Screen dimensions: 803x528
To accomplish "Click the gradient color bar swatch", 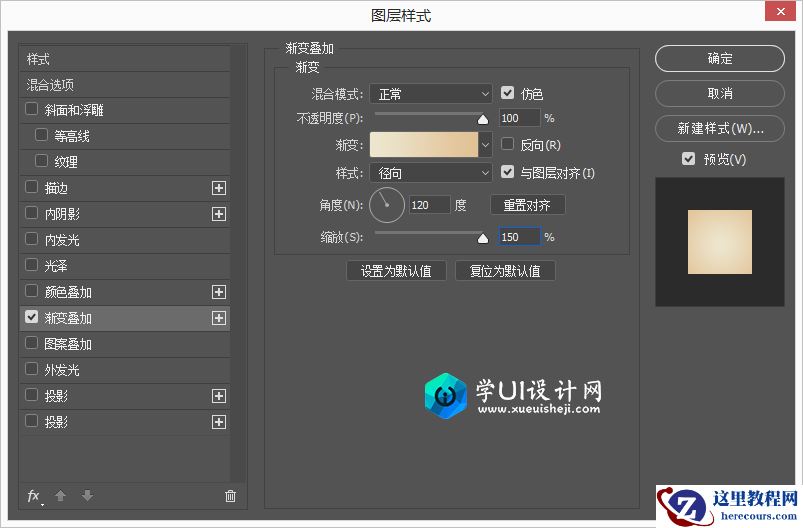I will click(424, 145).
